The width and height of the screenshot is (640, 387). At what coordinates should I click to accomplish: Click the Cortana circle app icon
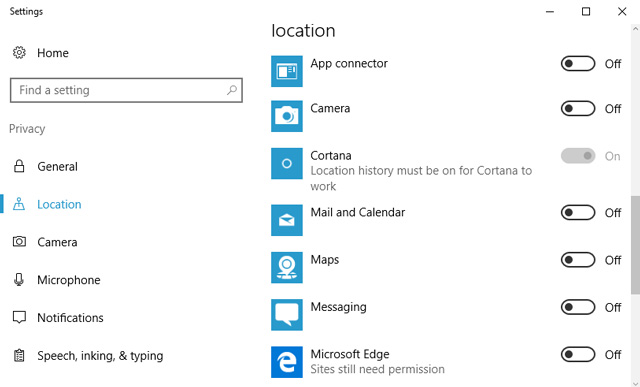287,164
